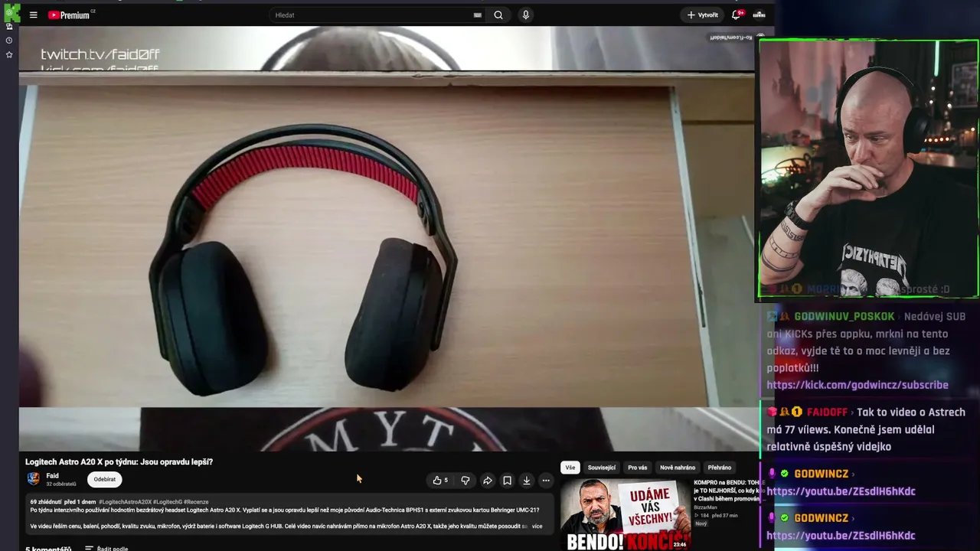Click the magnifier search button

coord(498,15)
